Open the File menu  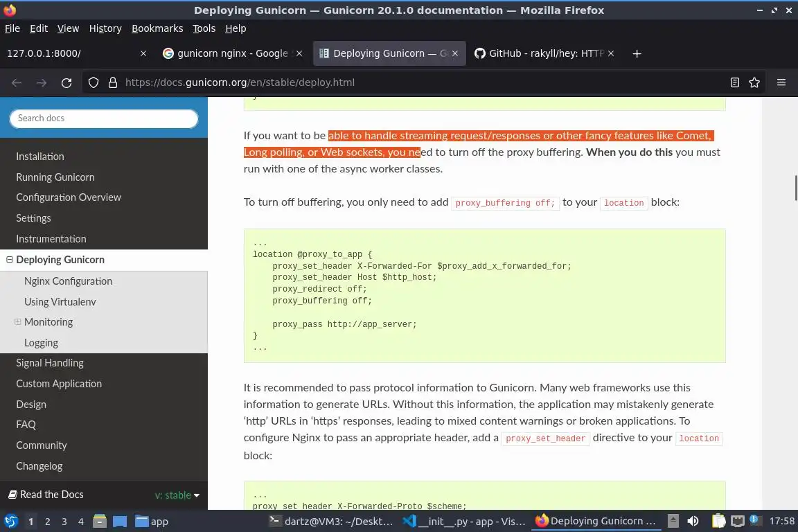pos(12,28)
